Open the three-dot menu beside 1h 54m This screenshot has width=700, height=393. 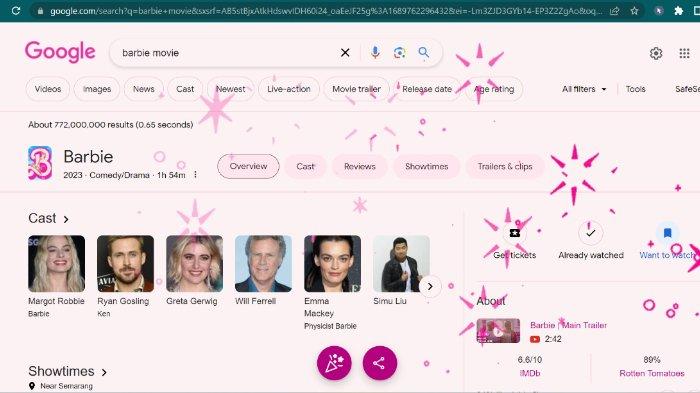[196, 175]
